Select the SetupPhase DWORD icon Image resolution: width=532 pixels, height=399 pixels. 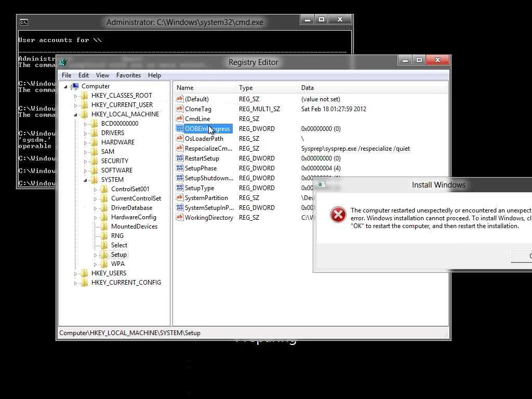(x=179, y=168)
